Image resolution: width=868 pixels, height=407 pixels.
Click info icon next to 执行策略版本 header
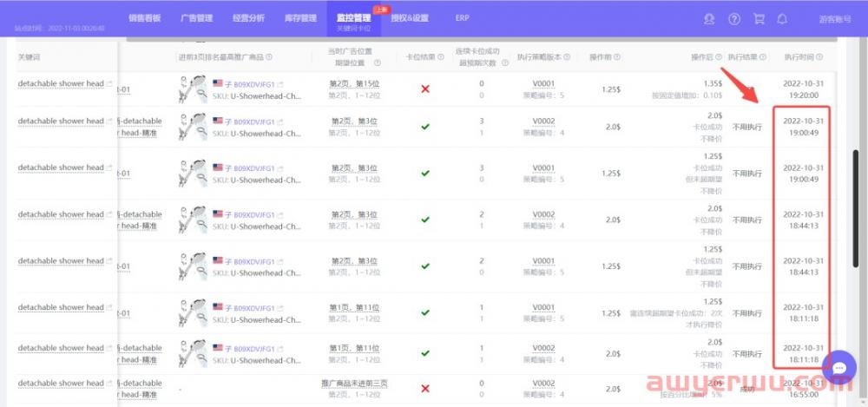pyautogui.click(x=568, y=57)
